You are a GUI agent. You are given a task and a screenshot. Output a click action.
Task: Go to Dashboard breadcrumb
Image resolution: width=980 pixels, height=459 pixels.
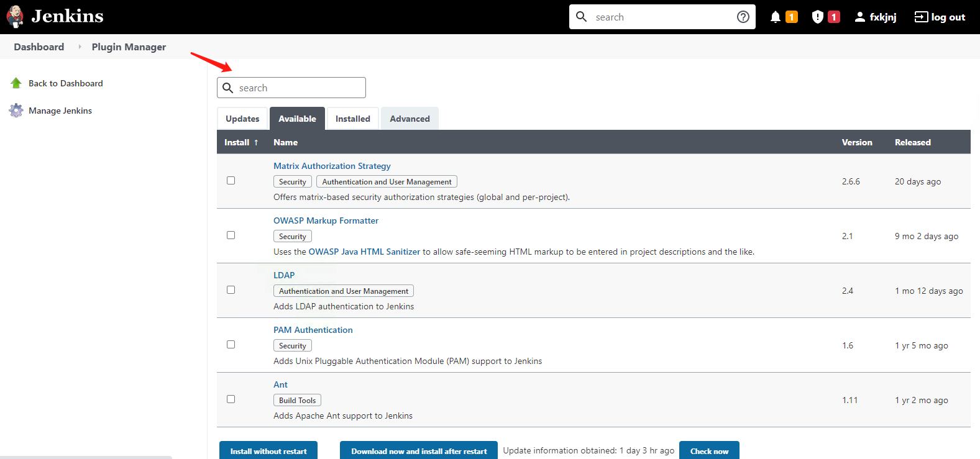[39, 47]
